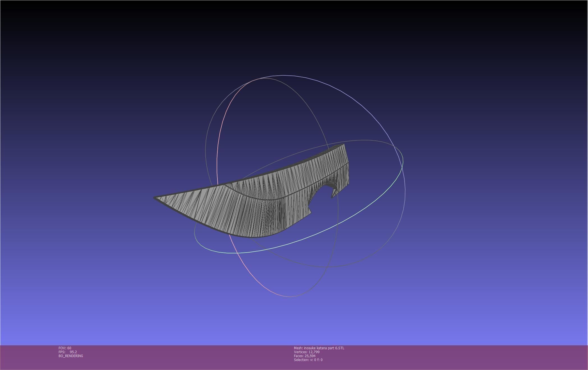Click the FOV: 60 readout
Viewport: 588px width, 370px height.
tap(65, 348)
